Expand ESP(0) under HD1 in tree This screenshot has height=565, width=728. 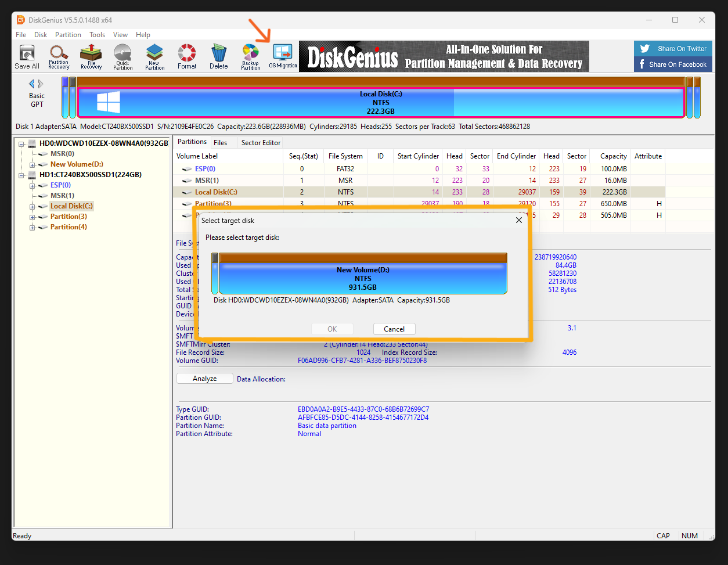point(32,185)
